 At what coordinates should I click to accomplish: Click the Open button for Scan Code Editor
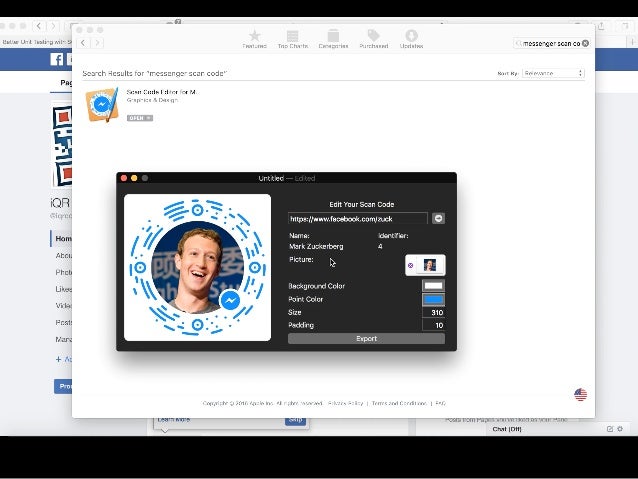(140, 118)
